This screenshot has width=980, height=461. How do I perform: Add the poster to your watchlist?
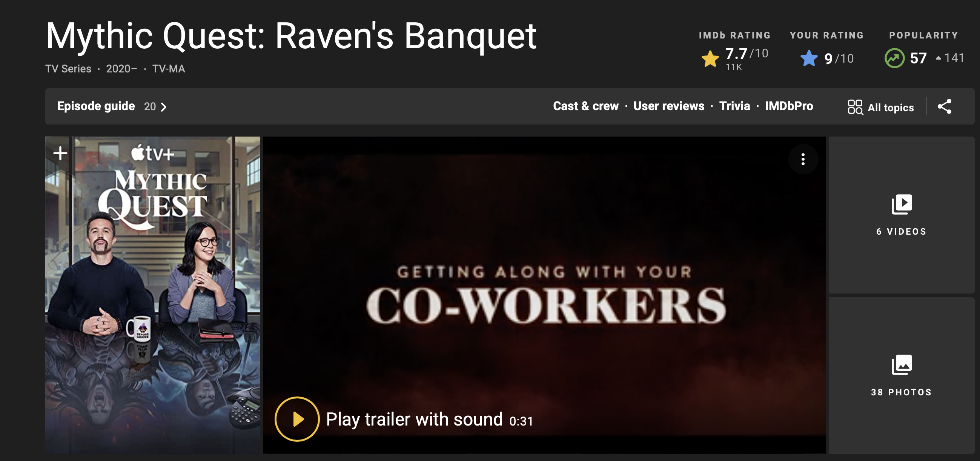(60, 153)
